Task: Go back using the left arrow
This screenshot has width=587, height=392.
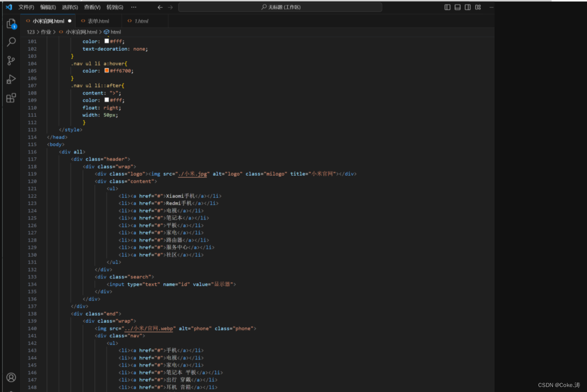Action: pos(160,7)
